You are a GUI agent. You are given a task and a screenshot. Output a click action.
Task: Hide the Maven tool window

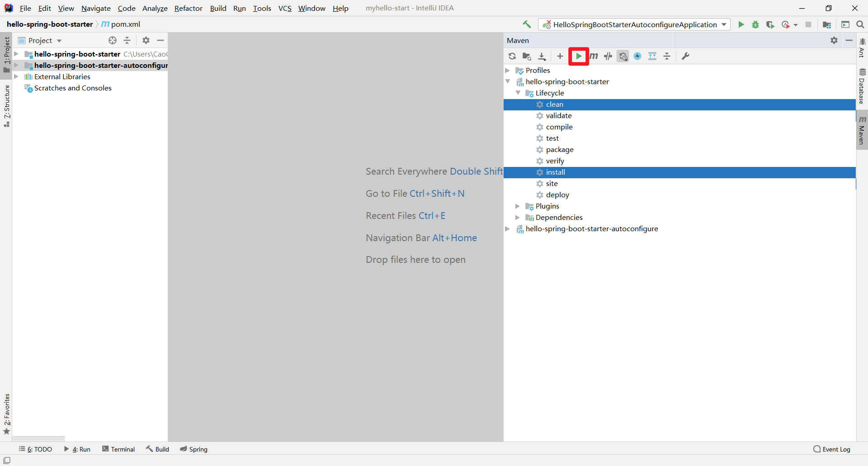[849, 40]
